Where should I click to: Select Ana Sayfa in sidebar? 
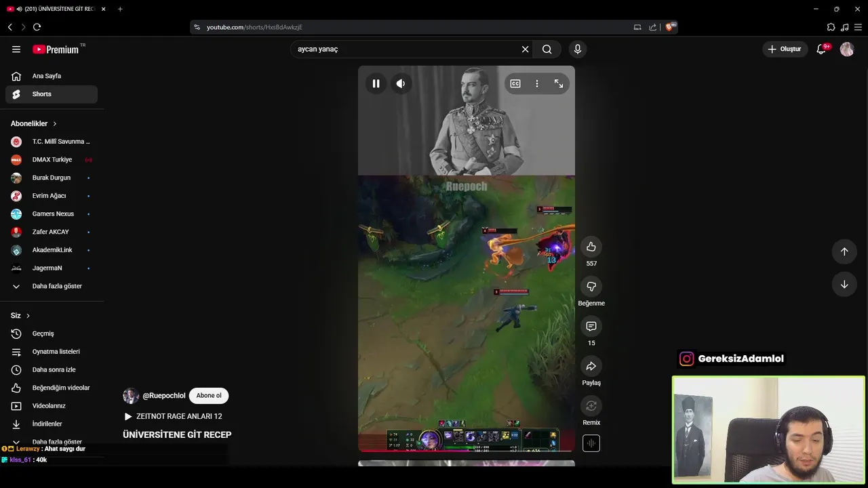tap(52, 76)
